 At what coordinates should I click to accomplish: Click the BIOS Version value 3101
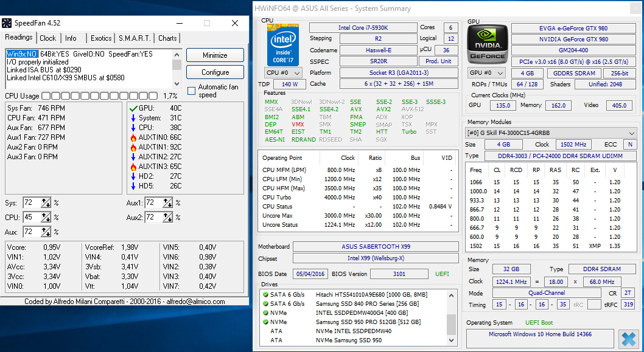pos(399,274)
